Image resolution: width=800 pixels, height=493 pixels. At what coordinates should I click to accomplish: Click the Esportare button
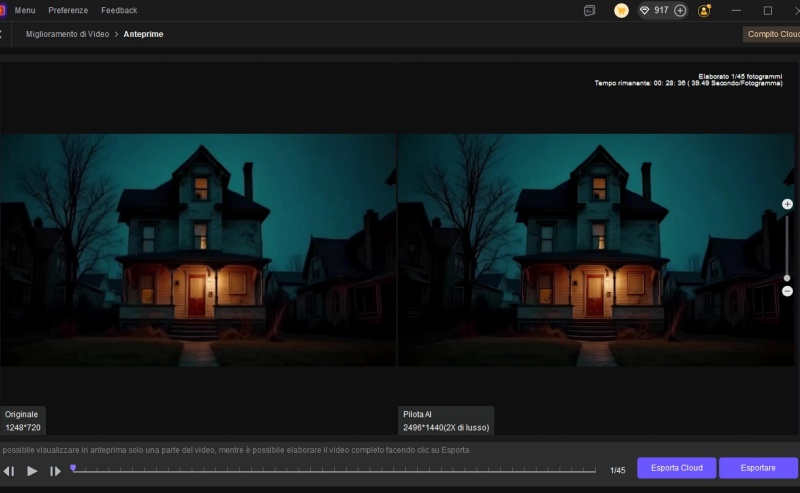click(x=758, y=468)
